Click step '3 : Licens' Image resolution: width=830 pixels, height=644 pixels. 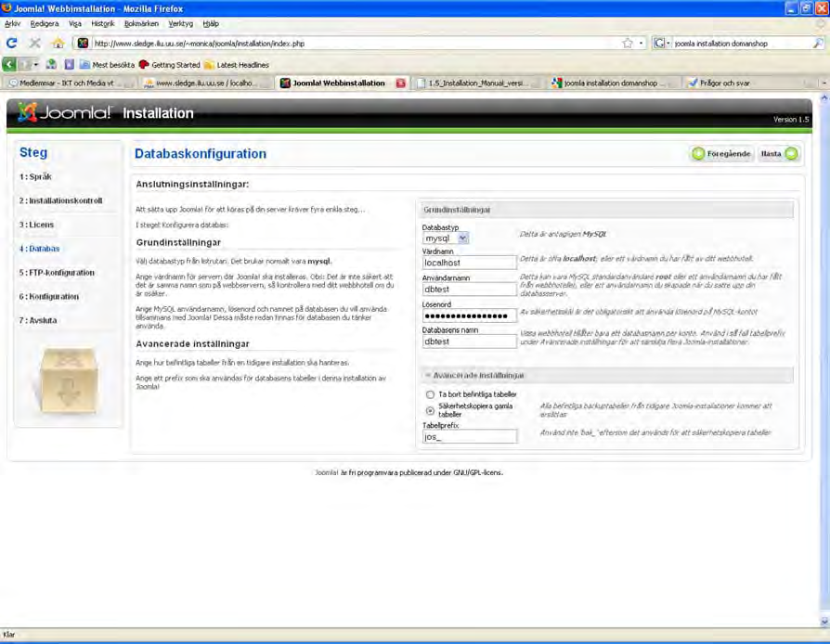click(x=36, y=225)
